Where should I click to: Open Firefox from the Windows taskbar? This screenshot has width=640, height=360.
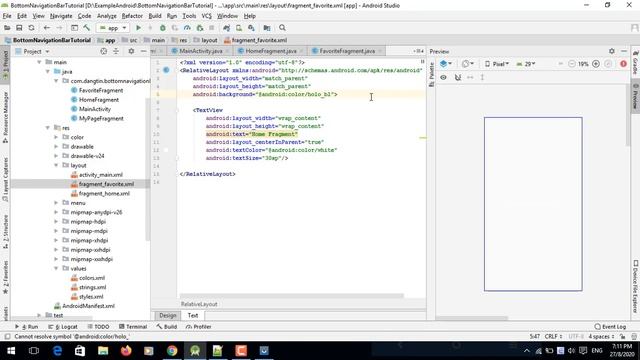[x=126, y=351]
